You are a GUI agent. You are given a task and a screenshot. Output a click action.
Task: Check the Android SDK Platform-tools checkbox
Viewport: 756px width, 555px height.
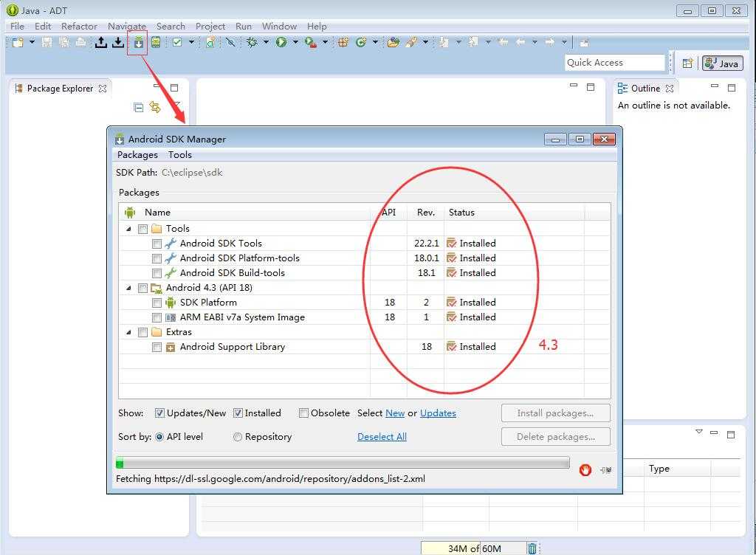157,259
